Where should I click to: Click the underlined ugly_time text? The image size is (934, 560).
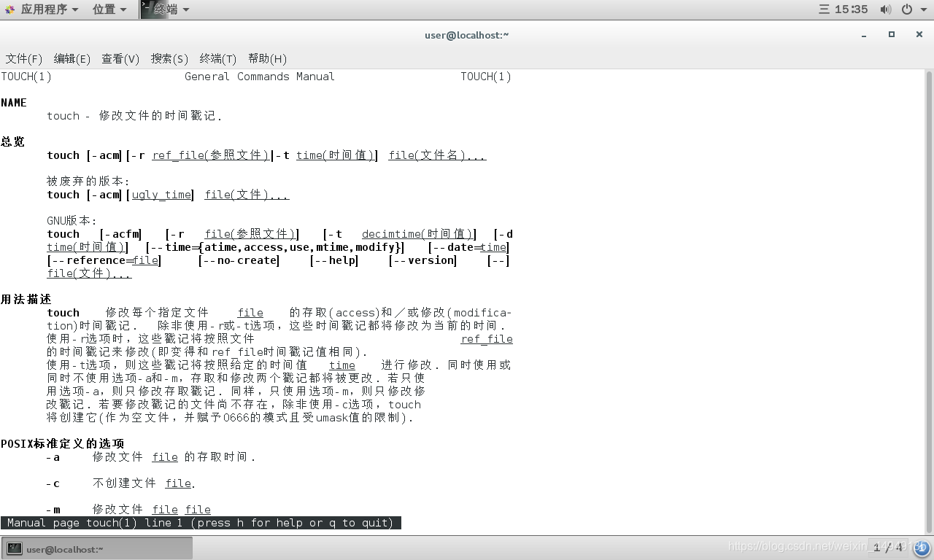[x=161, y=195]
